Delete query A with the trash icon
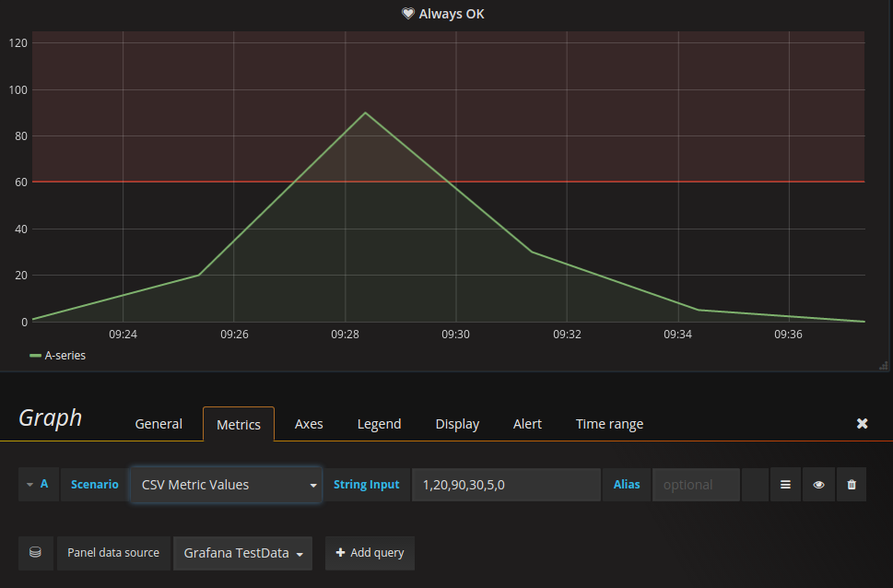Viewport: 893px width, 588px height. pyautogui.click(x=851, y=485)
